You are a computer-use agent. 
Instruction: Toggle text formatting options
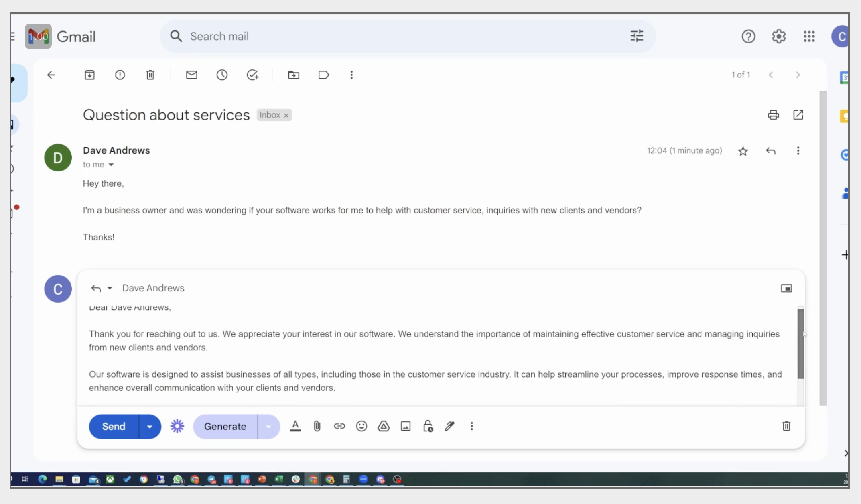295,426
